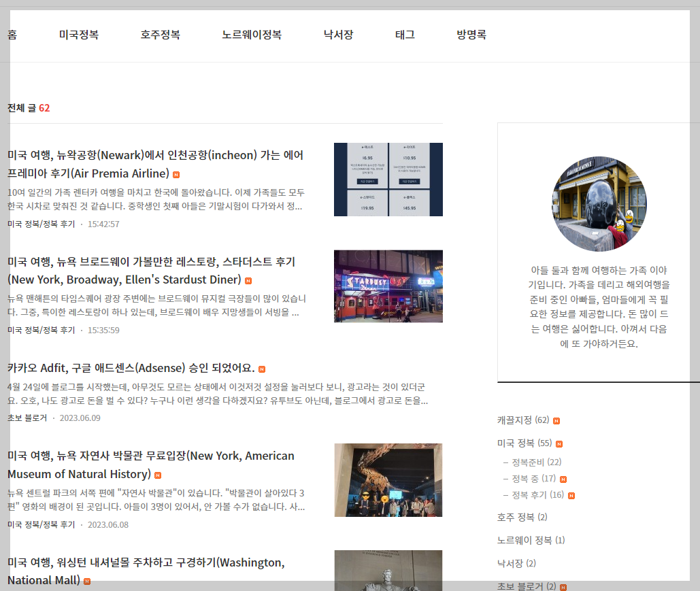Image resolution: width=700 pixels, height=591 pixels.
Task: Open the 홈 menu item
Action: click(12, 35)
